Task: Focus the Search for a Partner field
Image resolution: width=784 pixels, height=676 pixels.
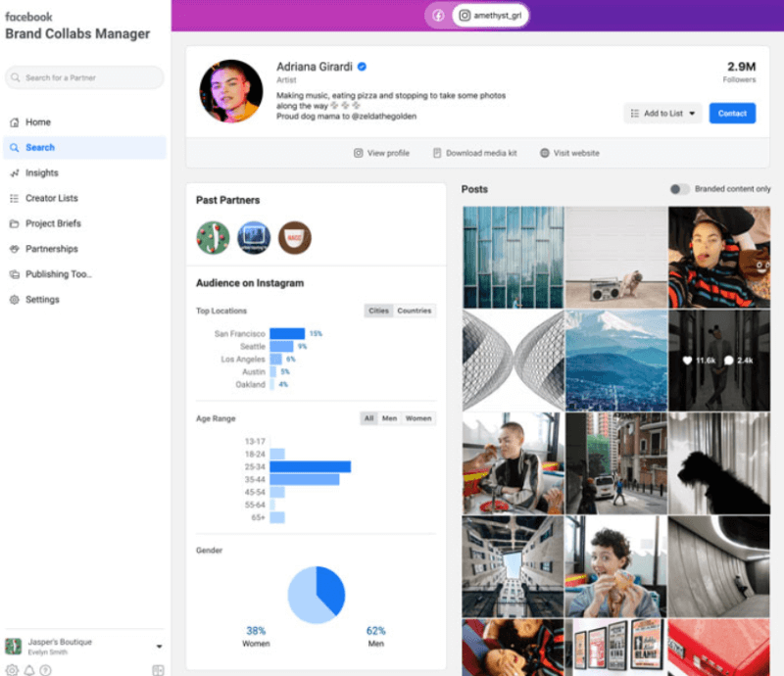Action: [84, 77]
